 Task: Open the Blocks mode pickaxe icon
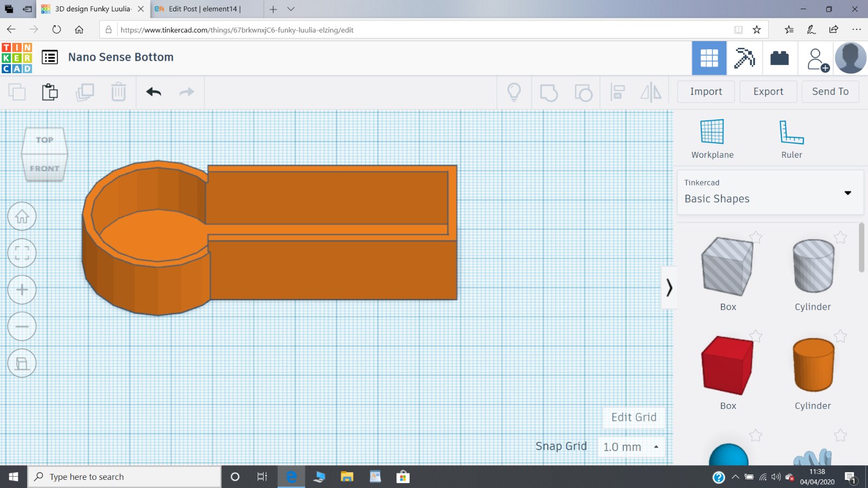point(744,58)
